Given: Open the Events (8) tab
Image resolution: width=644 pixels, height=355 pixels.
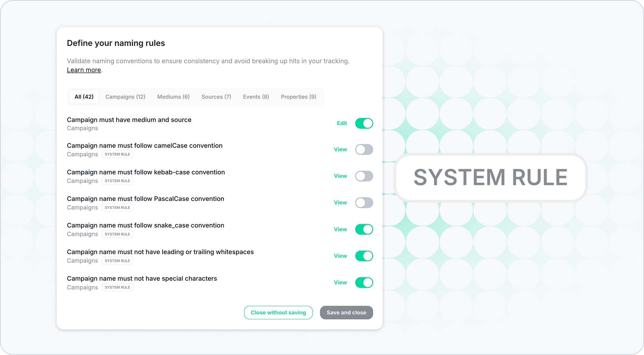Looking at the screenshot, I should (256, 97).
